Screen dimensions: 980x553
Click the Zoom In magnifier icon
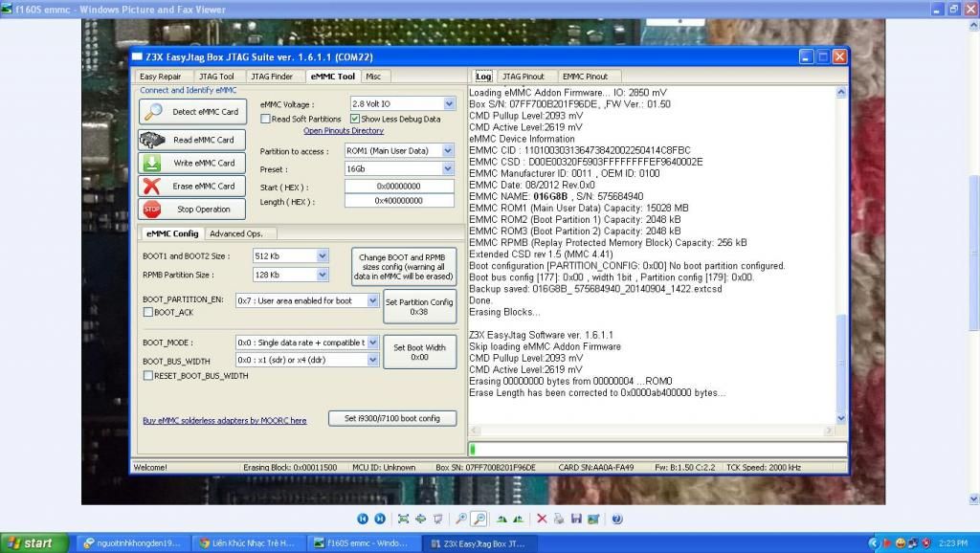pyautogui.click(x=460, y=519)
